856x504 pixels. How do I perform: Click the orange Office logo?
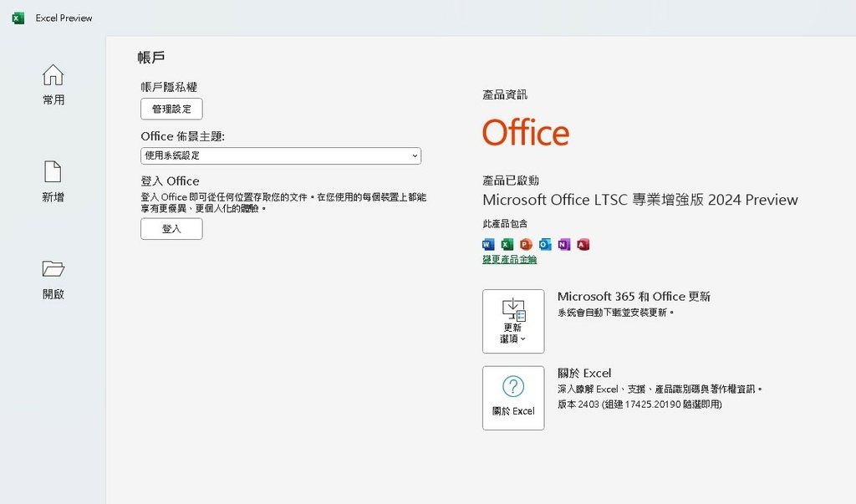(x=525, y=131)
